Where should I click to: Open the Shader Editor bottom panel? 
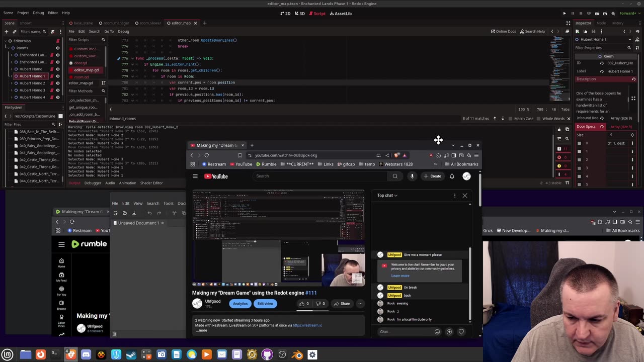pos(151,183)
